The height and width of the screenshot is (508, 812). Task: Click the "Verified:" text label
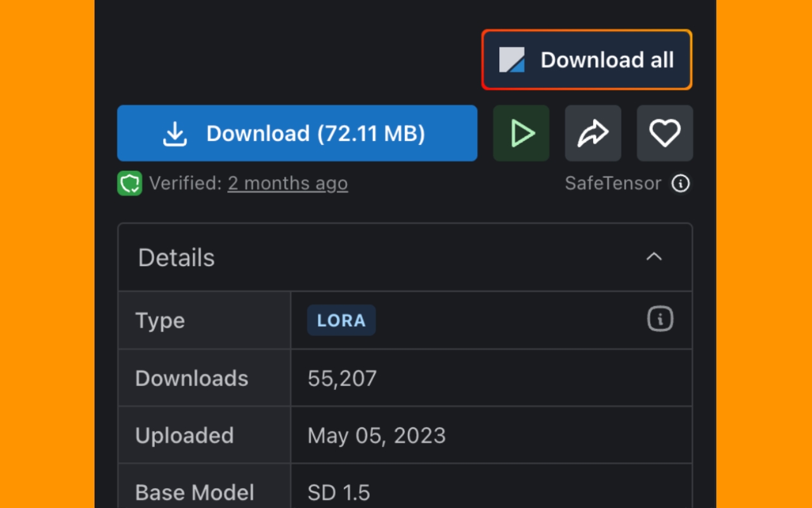(186, 184)
